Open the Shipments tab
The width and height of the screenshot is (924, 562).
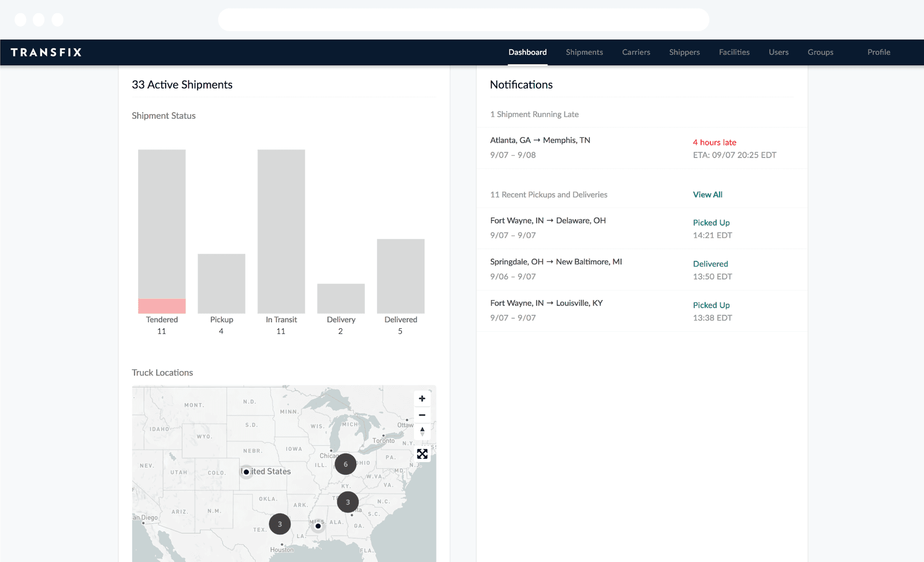click(584, 52)
